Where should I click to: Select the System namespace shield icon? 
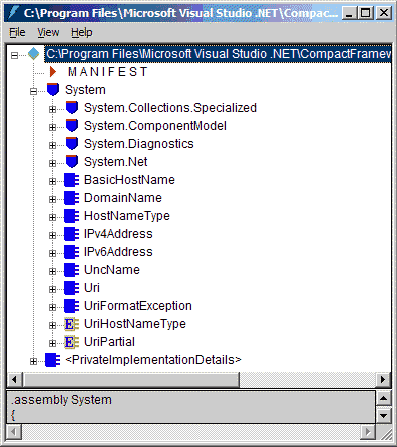coord(53,90)
